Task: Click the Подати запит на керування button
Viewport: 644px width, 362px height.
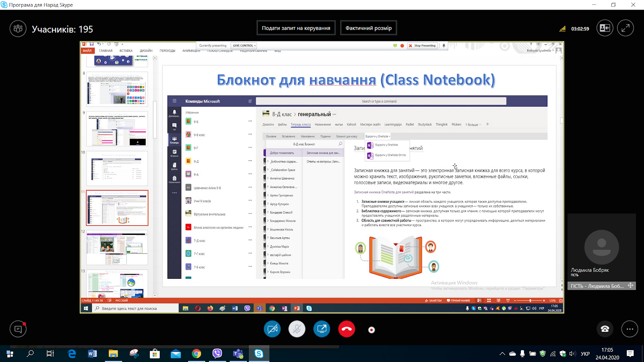Action: (296, 28)
